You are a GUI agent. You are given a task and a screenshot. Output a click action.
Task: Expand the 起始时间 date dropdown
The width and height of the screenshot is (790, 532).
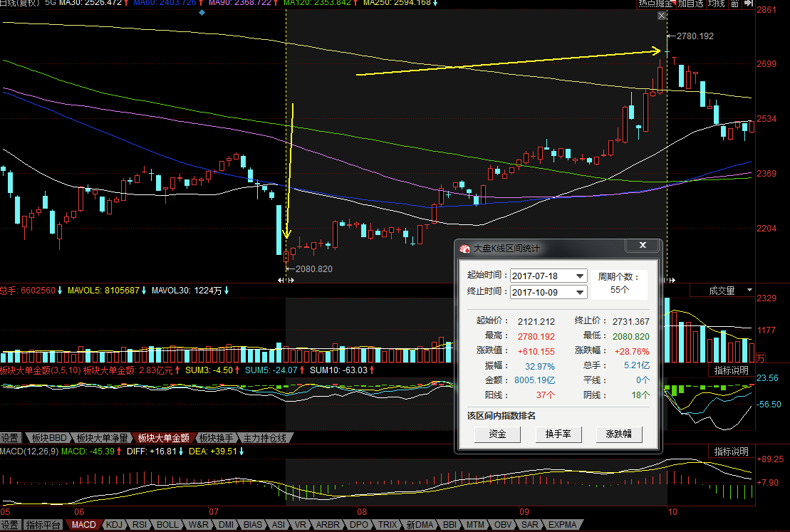(580, 276)
